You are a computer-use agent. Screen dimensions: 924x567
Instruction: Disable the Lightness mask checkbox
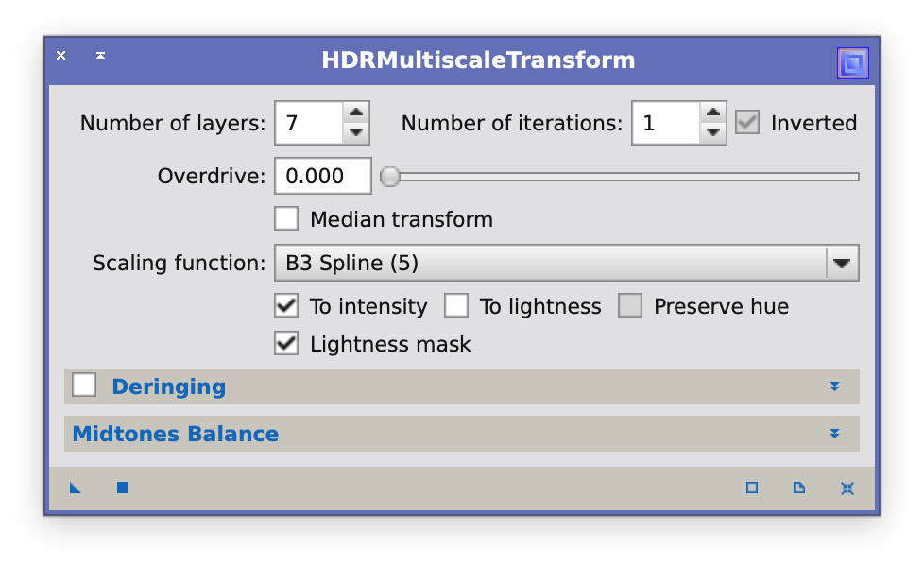(286, 344)
